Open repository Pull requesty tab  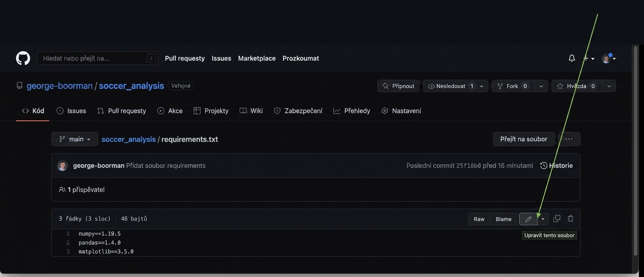pyautogui.click(x=122, y=110)
